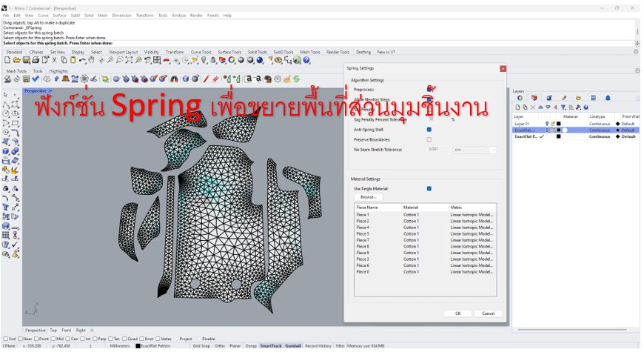Click the New file icon

[7, 61]
